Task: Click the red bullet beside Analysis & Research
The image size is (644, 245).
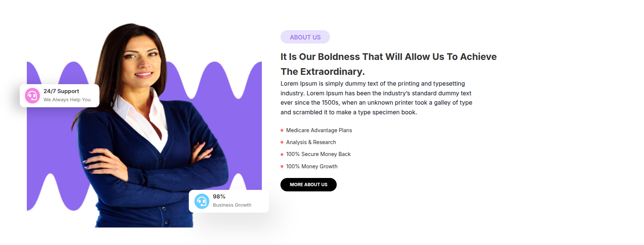Action: pyautogui.click(x=282, y=142)
